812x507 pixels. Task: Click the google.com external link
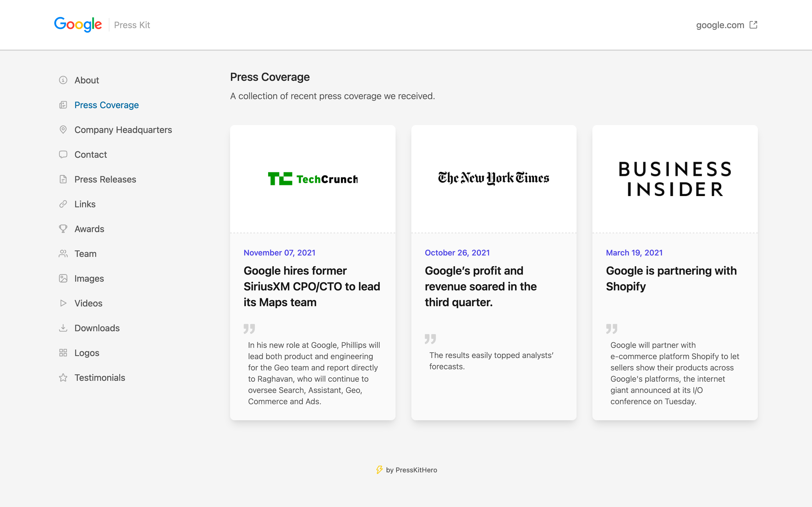pyautogui.click(x=727, y=25)
